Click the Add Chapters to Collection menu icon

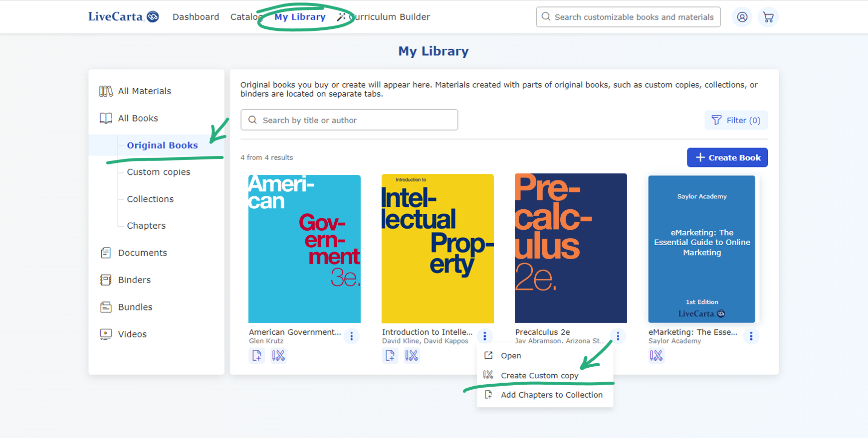tap(489, 395)
